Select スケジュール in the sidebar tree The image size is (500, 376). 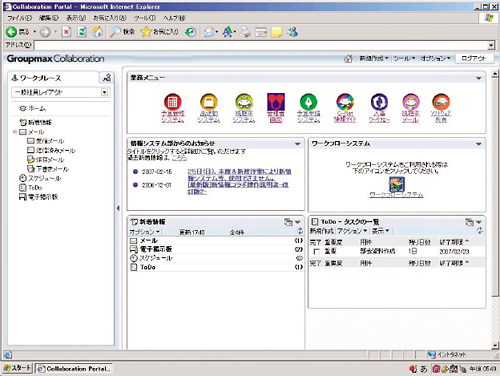(x=40, y=178)
